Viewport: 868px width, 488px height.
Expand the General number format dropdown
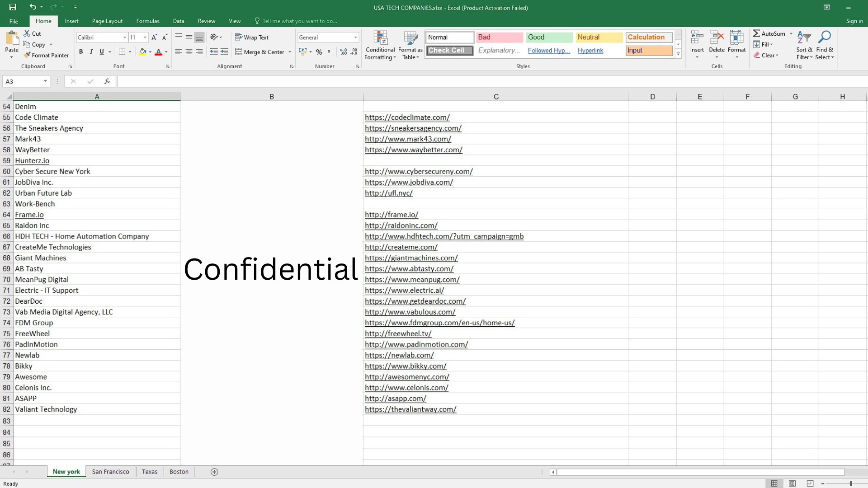tap(356, 38)
